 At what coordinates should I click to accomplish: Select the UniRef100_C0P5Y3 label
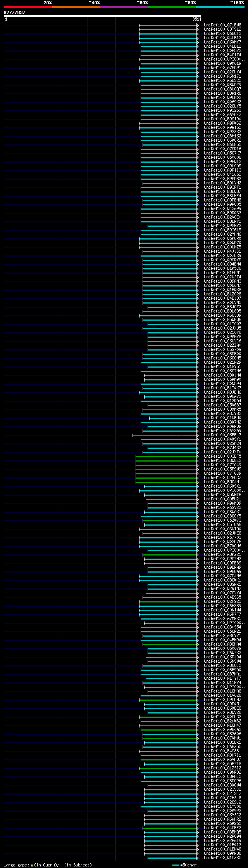click(x=222, y=50)
